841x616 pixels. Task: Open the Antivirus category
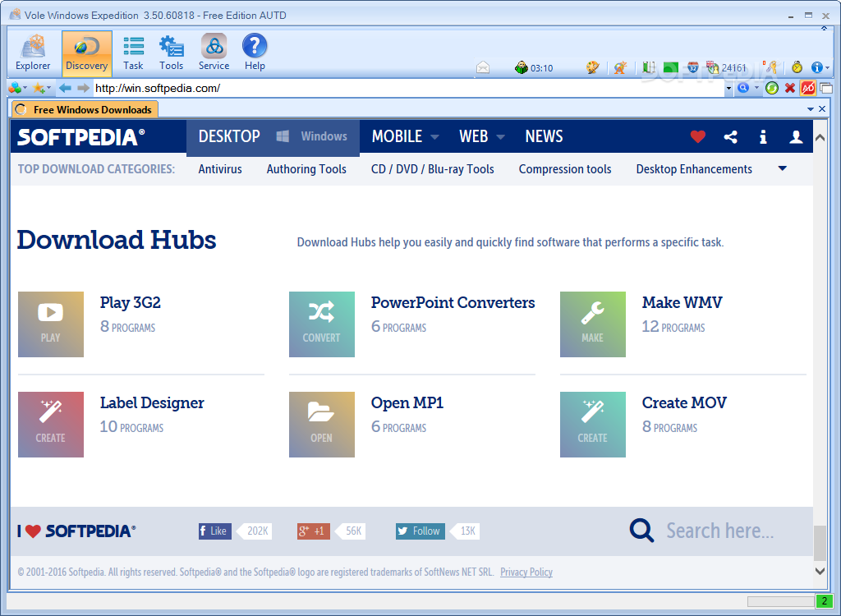pyautogui.click(x=220, y=169)
